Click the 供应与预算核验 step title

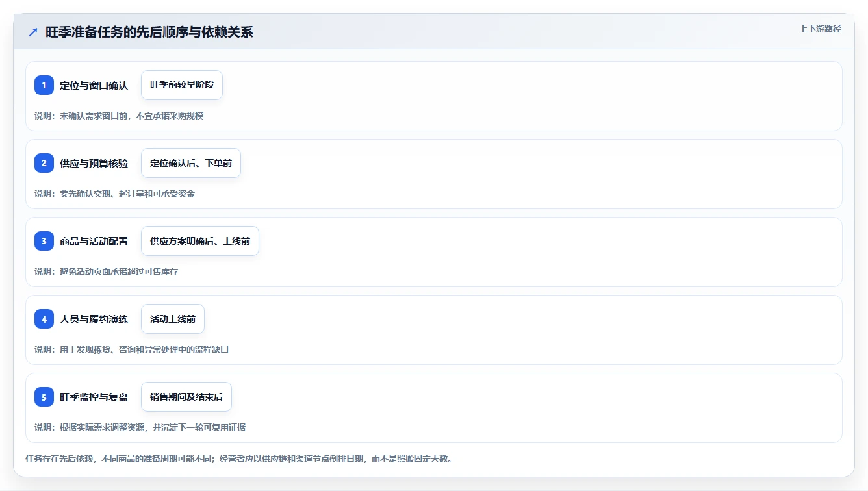[94, 163]
